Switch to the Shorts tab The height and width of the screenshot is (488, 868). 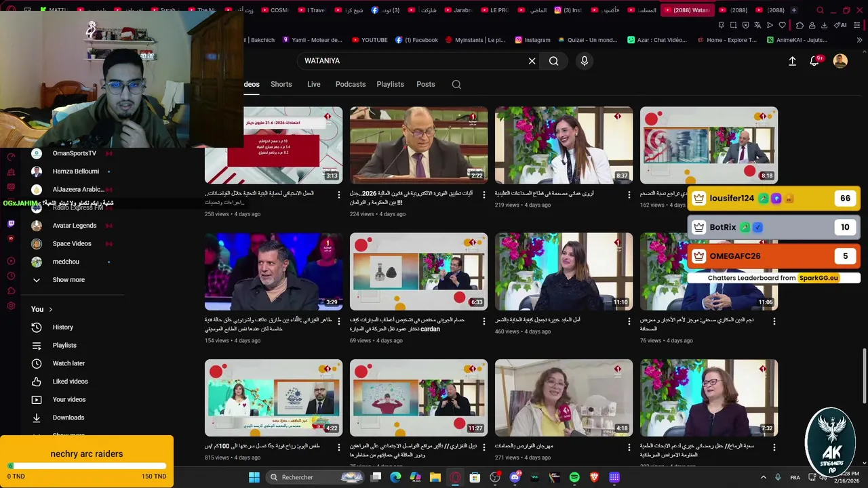[281, 85]
